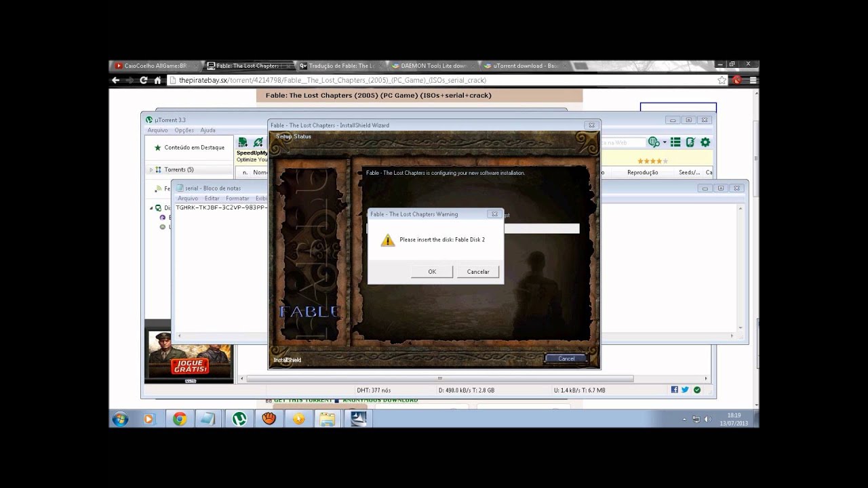Click the add torrent toolbar icon in uTorrent
Screen dimensions: 868x488
[243, 142]
